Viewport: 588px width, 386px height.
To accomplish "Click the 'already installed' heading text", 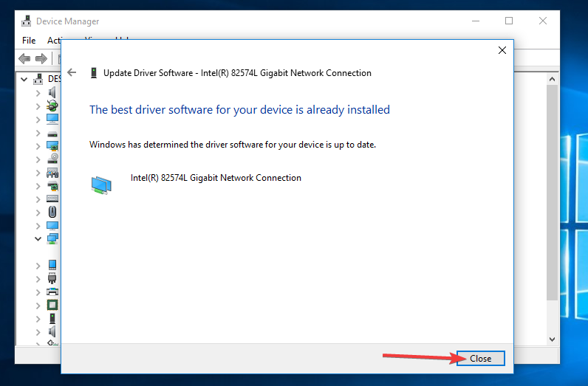I will click(x=239, y=110).
